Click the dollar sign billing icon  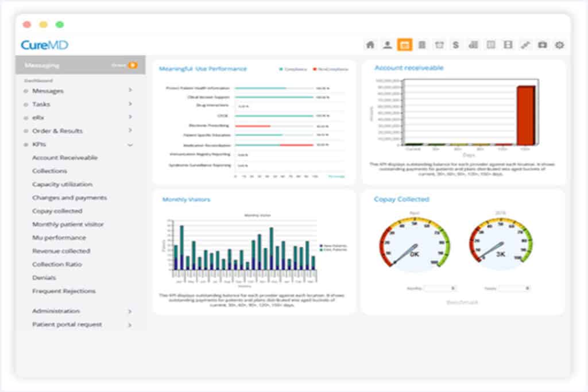456,45
